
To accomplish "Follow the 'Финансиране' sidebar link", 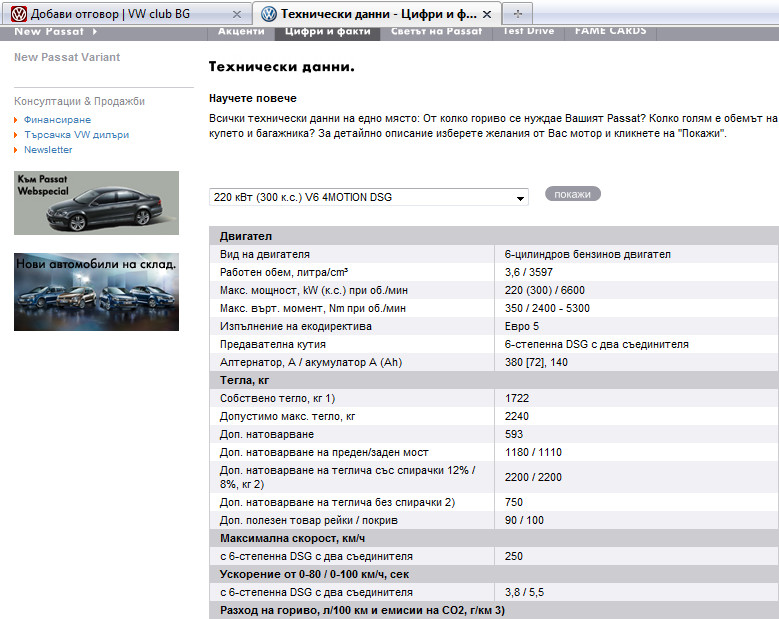I will [x=57, y=119].
